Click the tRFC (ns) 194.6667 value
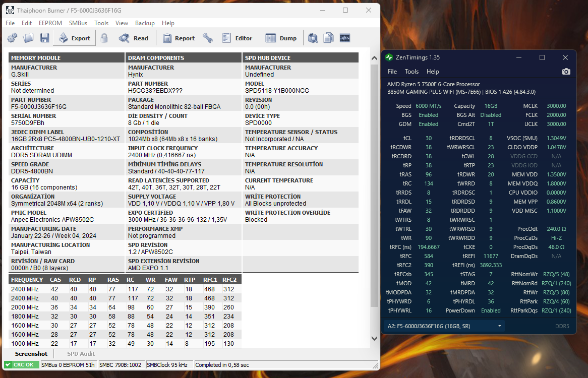 428,247
